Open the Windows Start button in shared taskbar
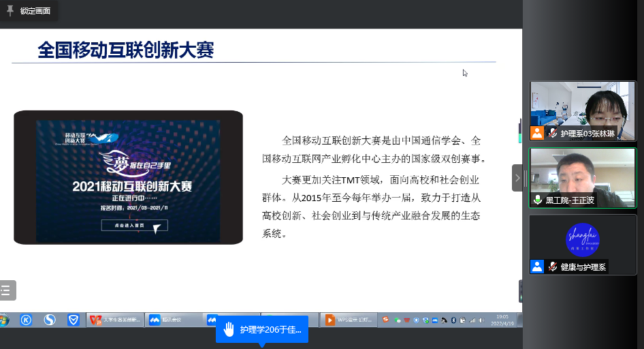 [x=5, y=320]
